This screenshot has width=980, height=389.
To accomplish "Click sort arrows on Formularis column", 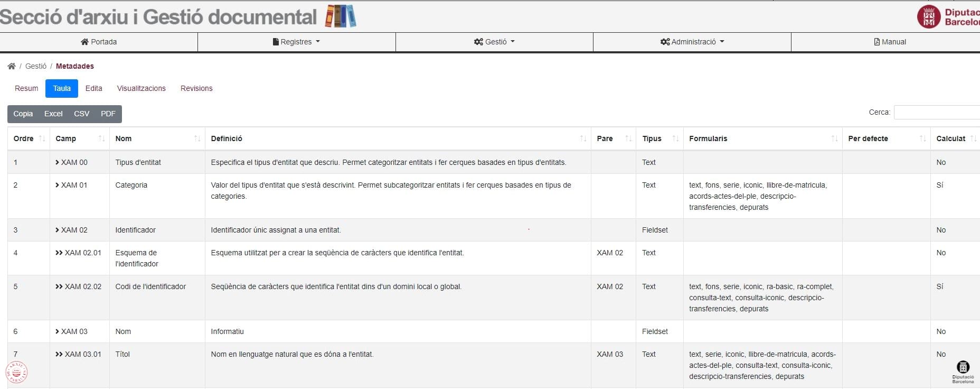I will 834,138.
